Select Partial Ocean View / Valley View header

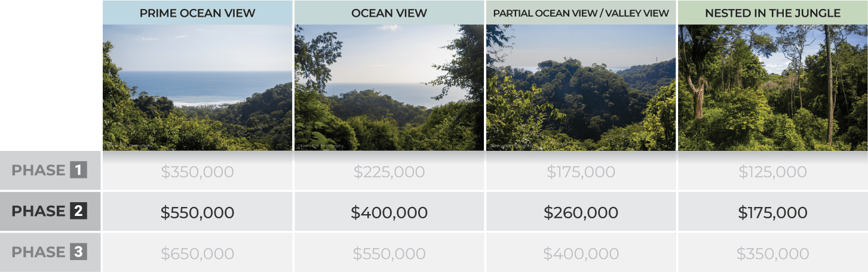pyautogui.click(x=581, y=13)
